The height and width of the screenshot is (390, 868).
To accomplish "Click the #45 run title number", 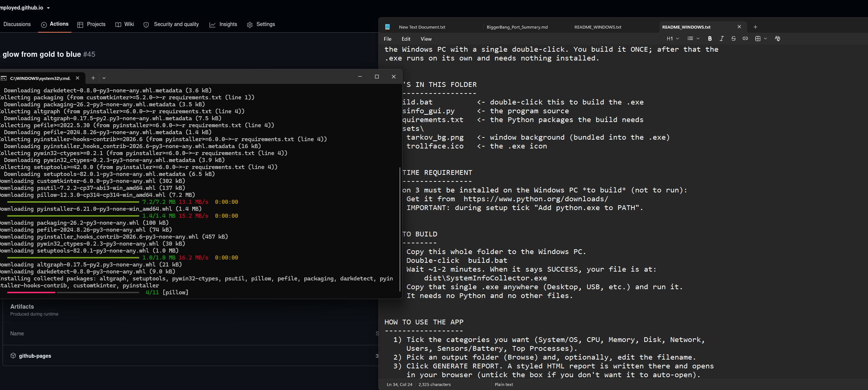I will pyautogui.click(x=89, y=54).
